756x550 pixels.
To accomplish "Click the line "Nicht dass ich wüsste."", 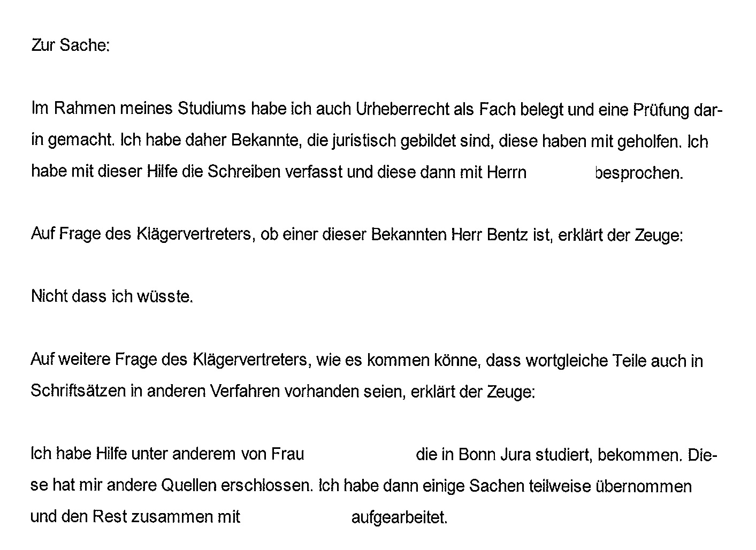I will pyautogui.click(x=112, y=296).
